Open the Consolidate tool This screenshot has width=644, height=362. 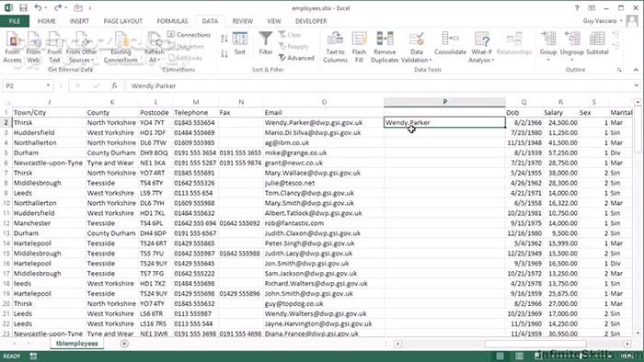450,44
